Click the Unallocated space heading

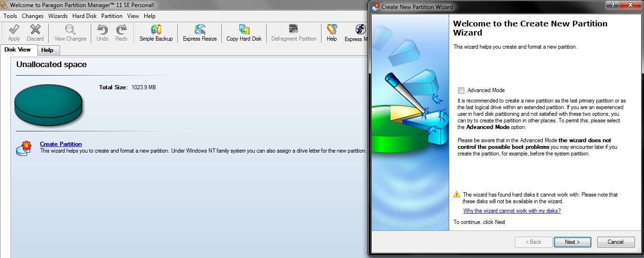point(52,65)
